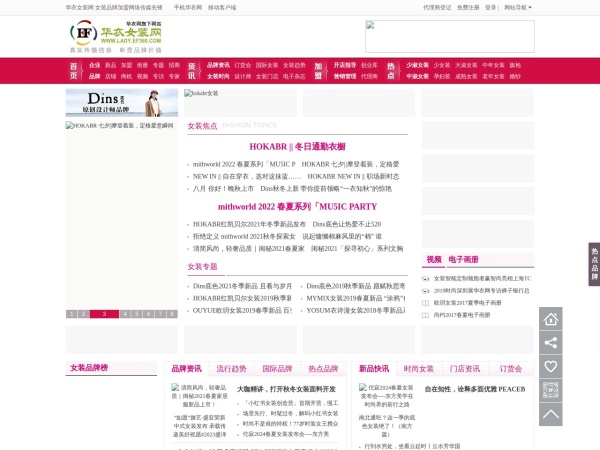Select slide 1 in the carousel pager
Screen dimensions: 600x450
pyautogui.click(x=72, y=314)
